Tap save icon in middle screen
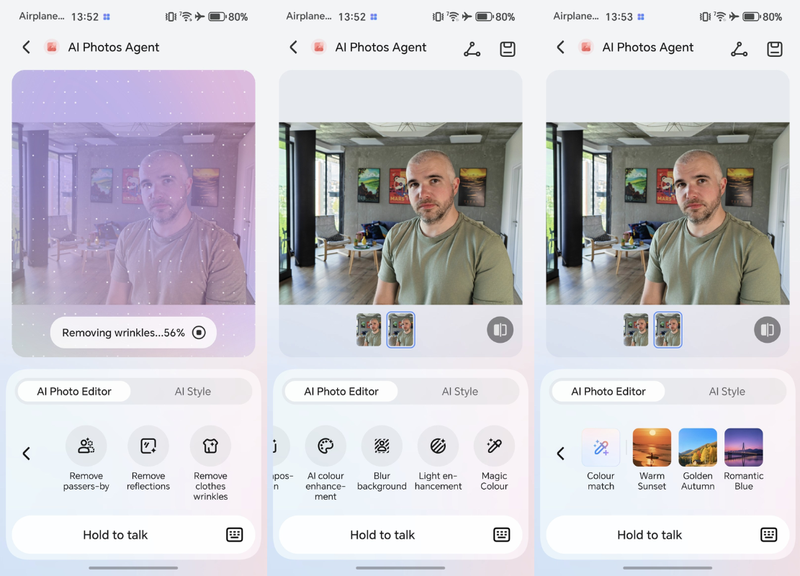 tap(507, 49)
